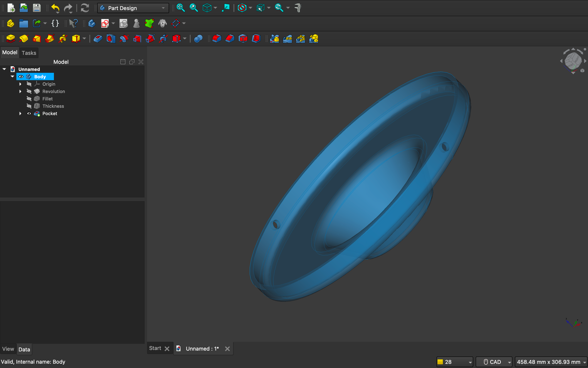The height and width of the screenshot is (368, 588).
Task: Expand the Origin tree node
Action: click(20, 84)
